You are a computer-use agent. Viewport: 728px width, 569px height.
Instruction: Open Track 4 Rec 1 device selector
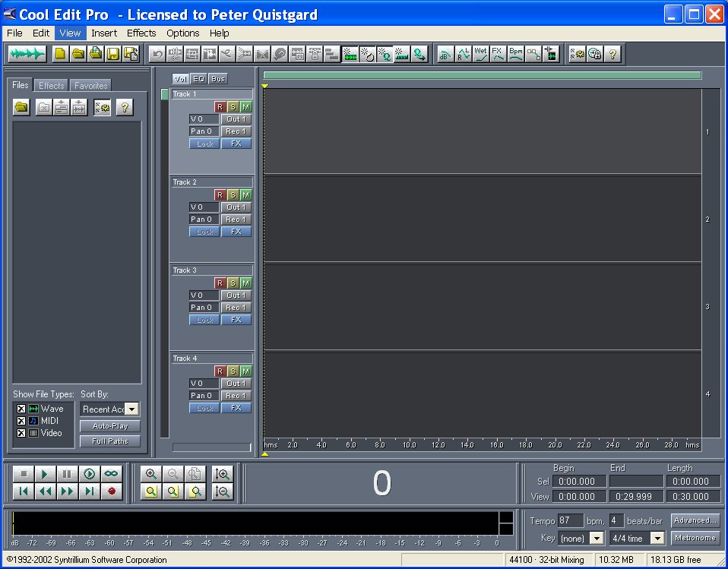(236, 396)
